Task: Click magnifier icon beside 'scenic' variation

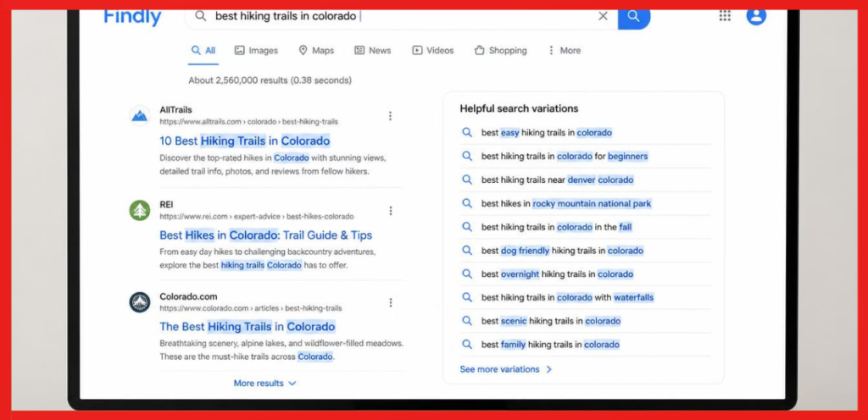Action: coord(467,321)
